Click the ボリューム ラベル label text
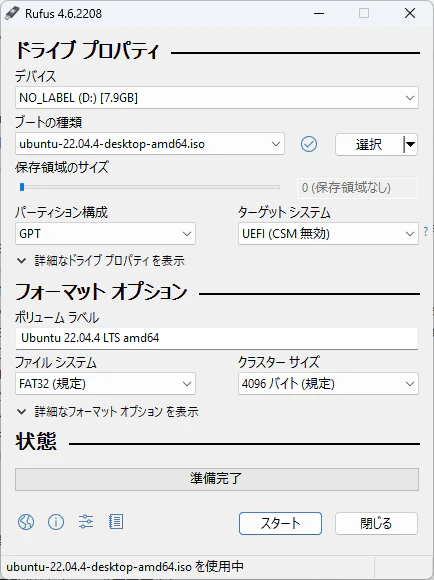The width and height of the screenshot is (434, 580). 57,318
